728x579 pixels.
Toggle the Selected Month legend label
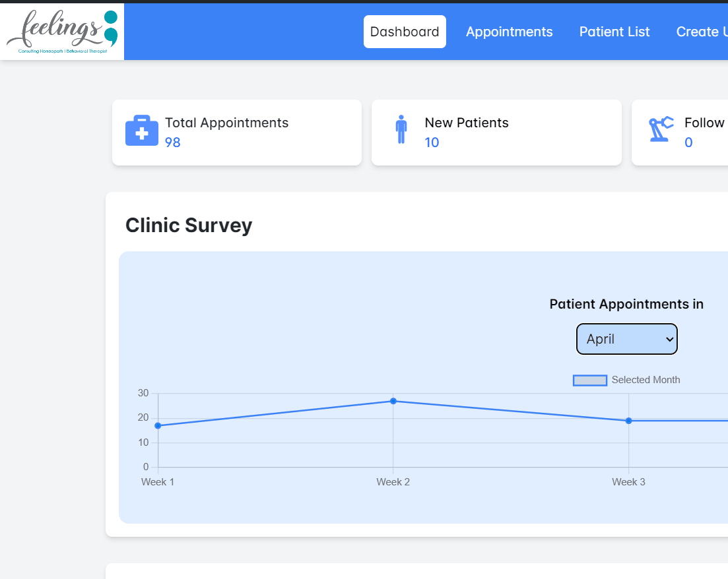tap(645, 380)
